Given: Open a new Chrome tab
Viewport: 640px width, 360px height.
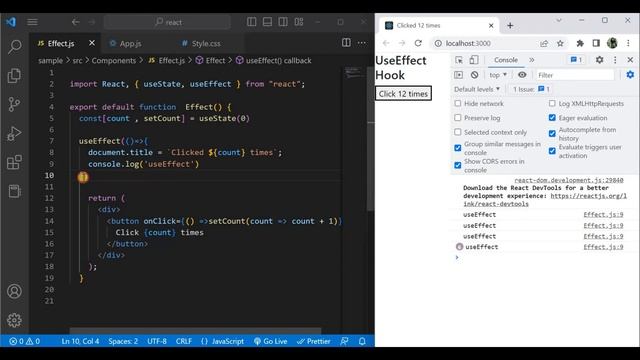Looking at the screenshot, I should (x=510, y=25).
